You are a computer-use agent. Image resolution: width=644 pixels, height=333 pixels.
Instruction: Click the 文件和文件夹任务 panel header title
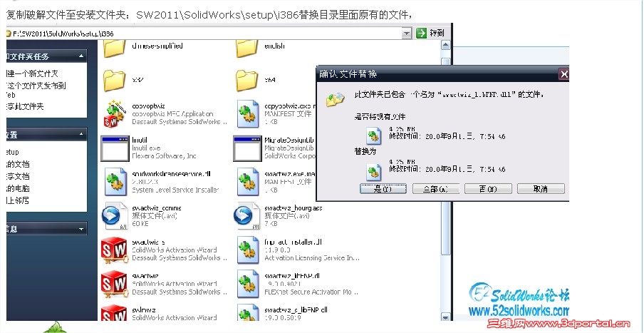tap(28, 57)
